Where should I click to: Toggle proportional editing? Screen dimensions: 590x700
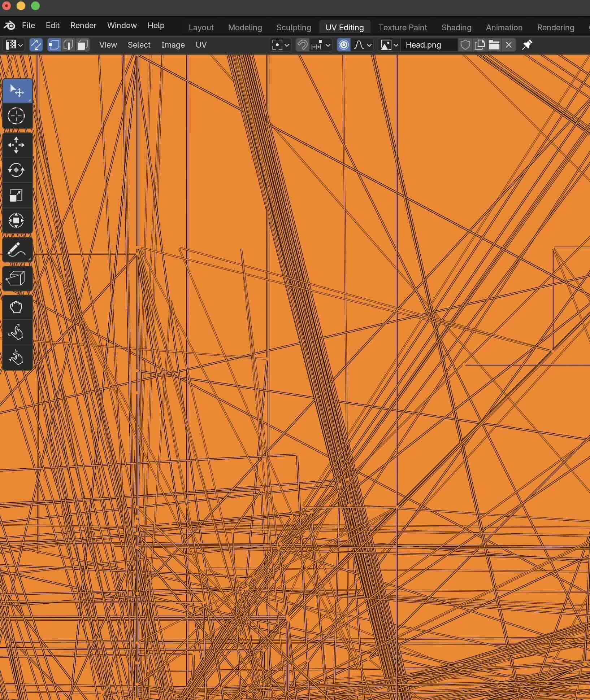click(344, 45)
